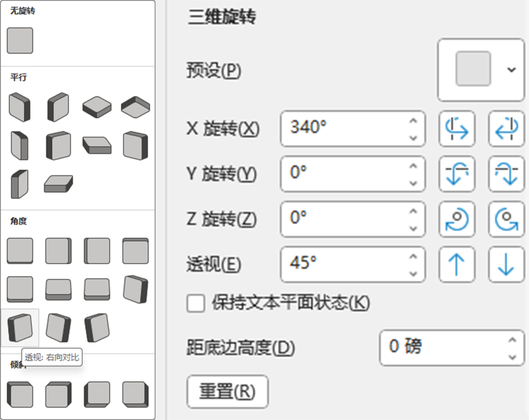Choose second preset in 平行 group's top row
529x420 pixels.
click(58, 107)
